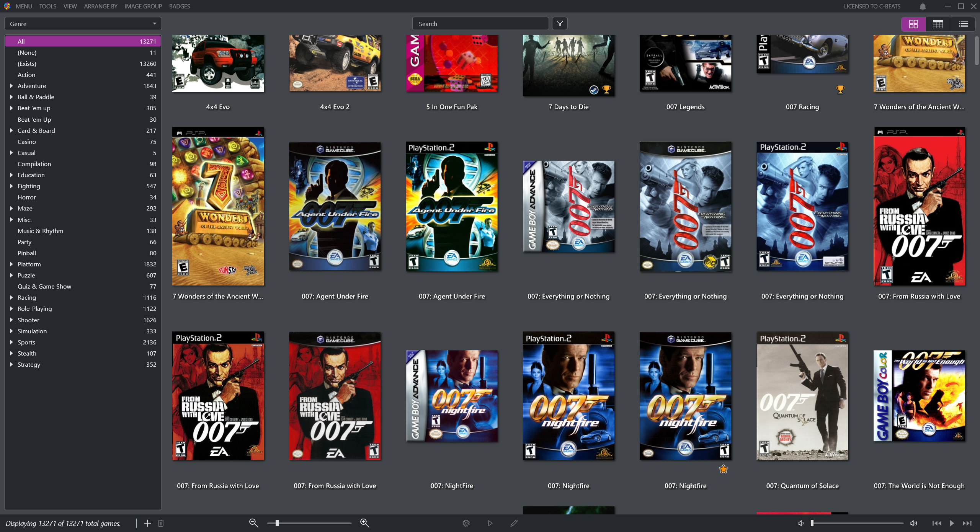
Task: Switch to the table details view
Action: (x=938, y=24)
